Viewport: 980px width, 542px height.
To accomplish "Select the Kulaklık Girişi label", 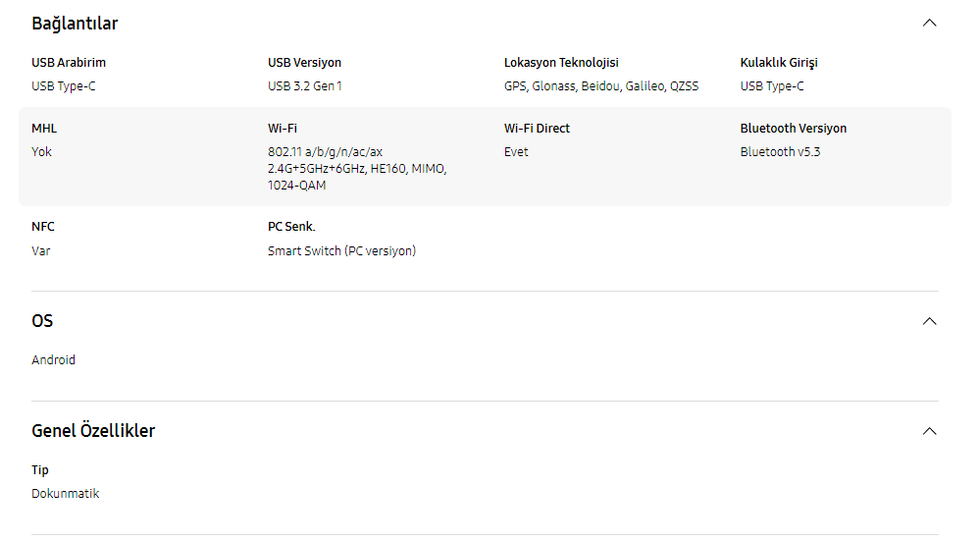I will (779, 63).
